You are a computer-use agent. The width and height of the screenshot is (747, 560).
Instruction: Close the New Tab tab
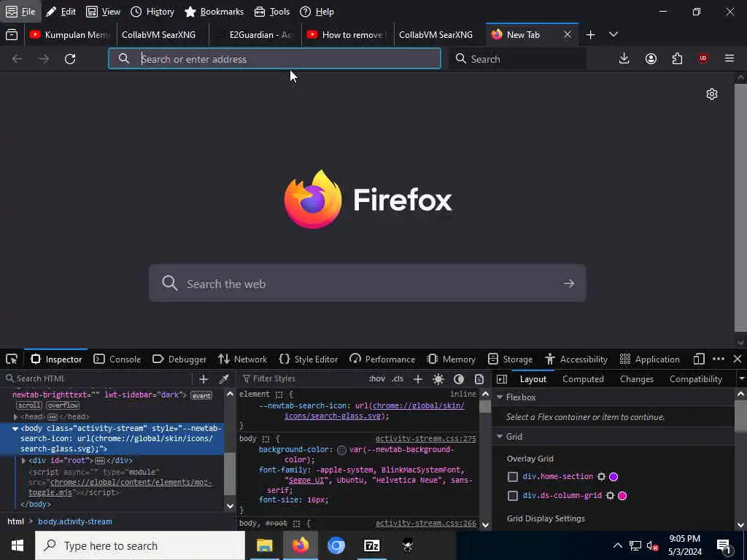click(x=568, y=35)
